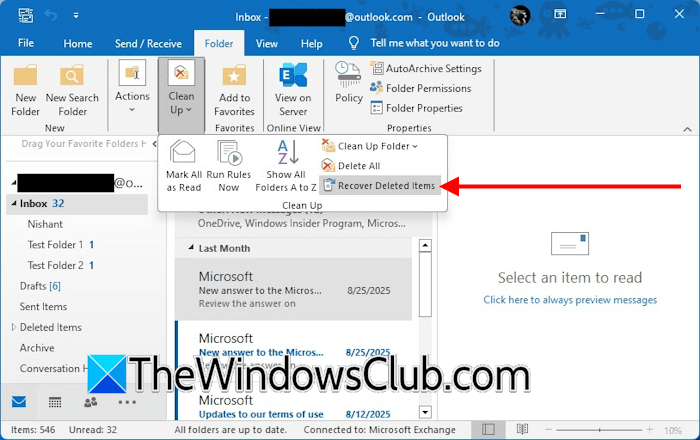This screenshot has width=700, height=440.
Task: Switch to Send / Receive tab
Action: pyautogui.click(x=148, y=43)
